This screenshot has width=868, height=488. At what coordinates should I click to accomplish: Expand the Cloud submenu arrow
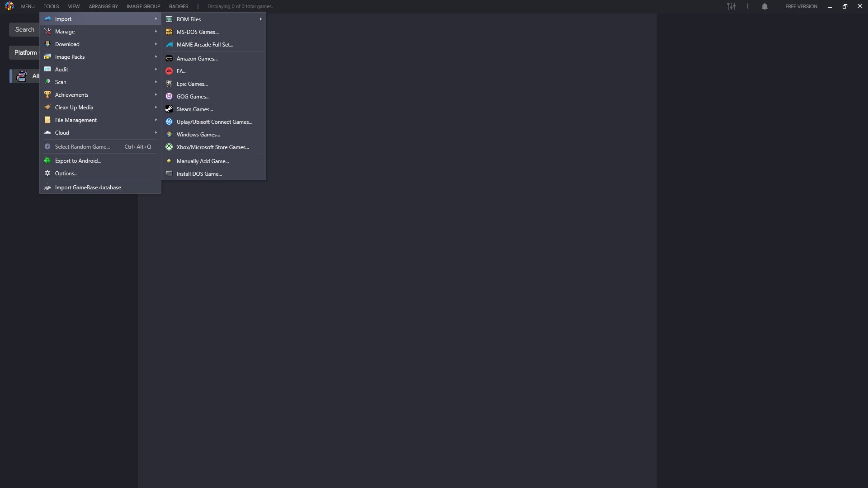pyautogui.click(x=156, y=133)
